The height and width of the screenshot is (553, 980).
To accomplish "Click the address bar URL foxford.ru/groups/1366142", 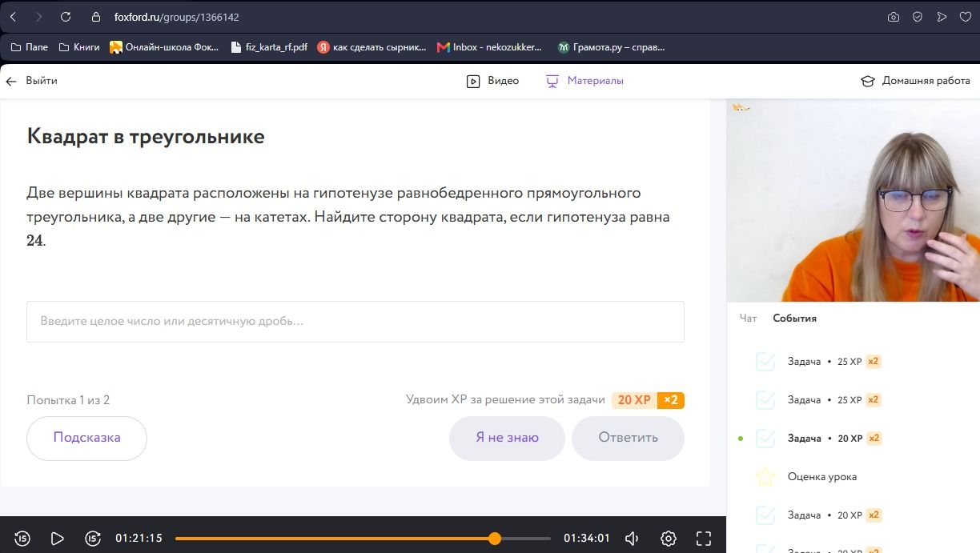I will point(176,17).
